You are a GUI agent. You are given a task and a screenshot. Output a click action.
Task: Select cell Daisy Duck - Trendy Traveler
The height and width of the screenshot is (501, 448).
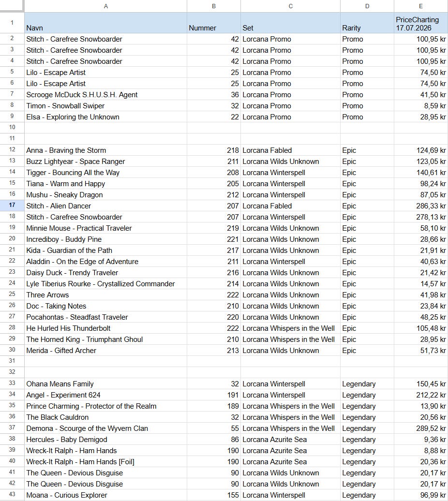click(x=106, y=273)
